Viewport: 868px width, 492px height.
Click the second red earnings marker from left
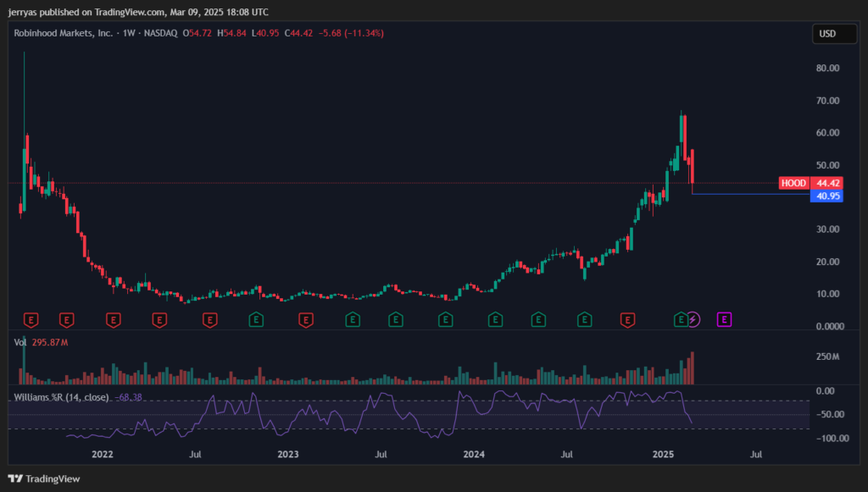[x=67, y=319]
